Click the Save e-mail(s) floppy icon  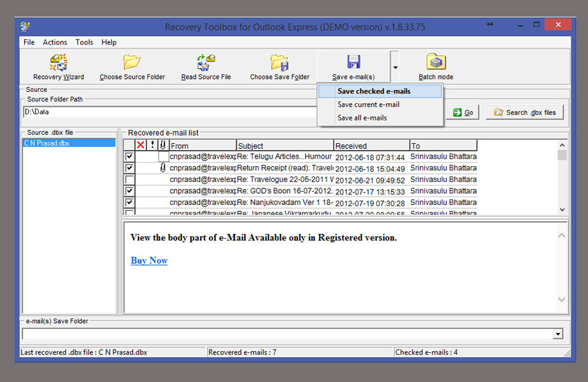(x=353, y=62)
